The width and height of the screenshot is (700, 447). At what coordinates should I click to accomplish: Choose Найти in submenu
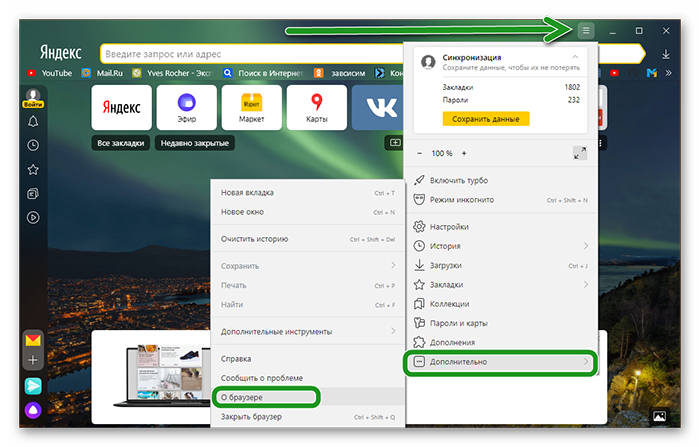(308, 305)
